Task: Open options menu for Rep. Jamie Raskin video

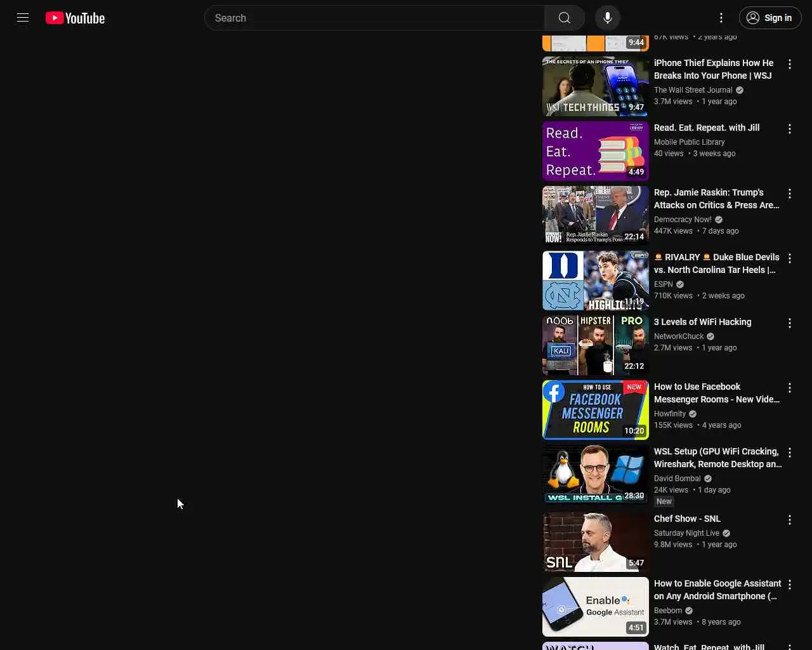Action: pyautogui.click(x=790, y=194)
